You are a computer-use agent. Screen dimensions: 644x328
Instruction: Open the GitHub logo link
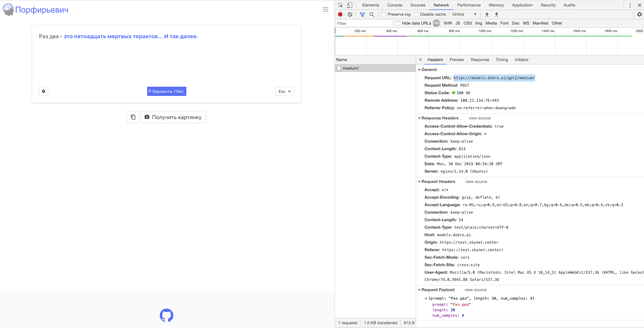(x=167, y=315)
